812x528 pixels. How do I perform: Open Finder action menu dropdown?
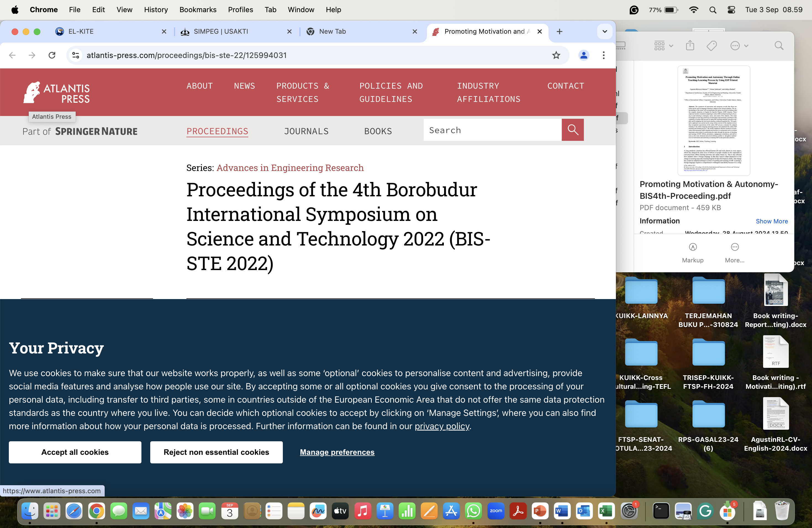739,45
